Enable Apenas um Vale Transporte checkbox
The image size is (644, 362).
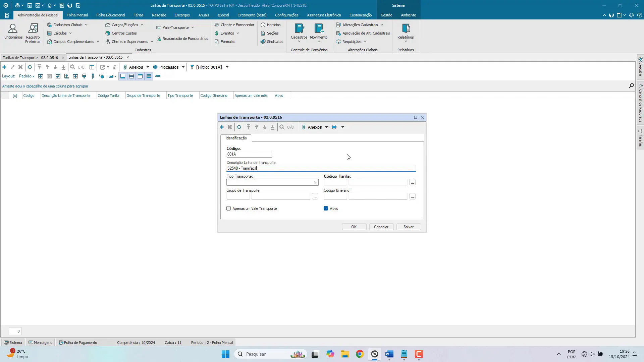tap(229, 208)
